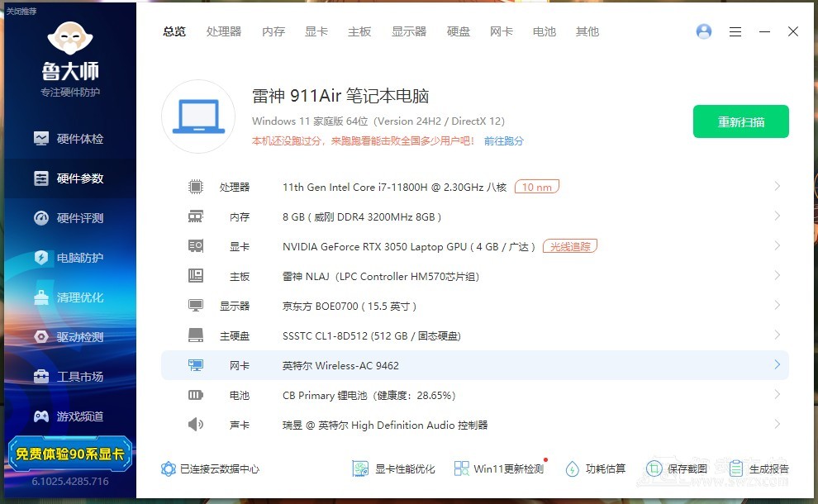
Task: Click the 光线追踪 tag on graphics card row
Action: tap(570, 246)
